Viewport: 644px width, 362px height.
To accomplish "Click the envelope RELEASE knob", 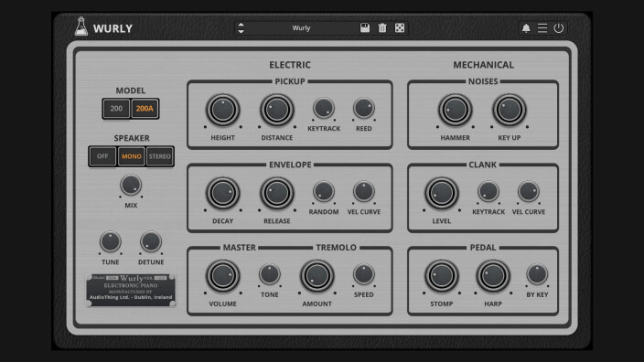I will point(277,193).
